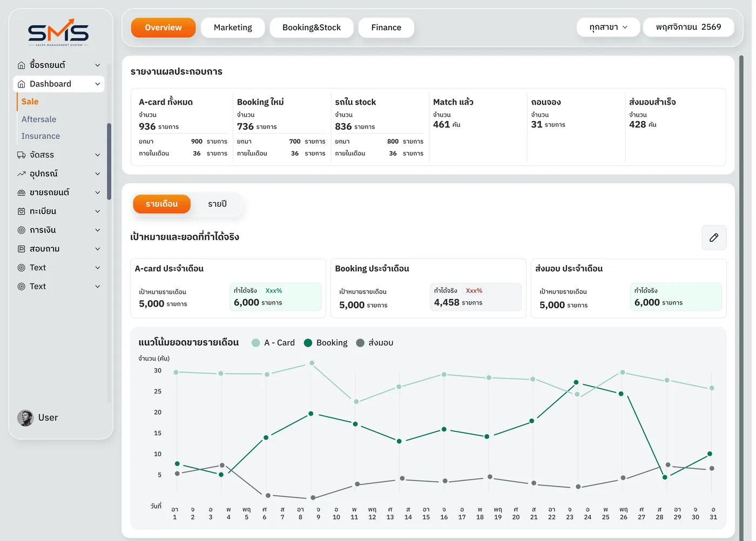
Task: Toggle the ส่งมอบ legend series
Action: pos(375,343)
